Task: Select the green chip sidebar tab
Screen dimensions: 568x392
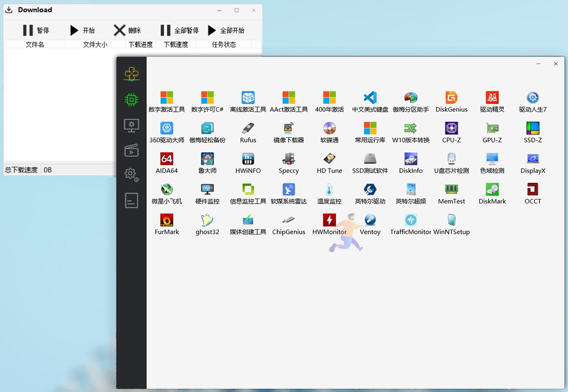Action: [x=131, y=99]
